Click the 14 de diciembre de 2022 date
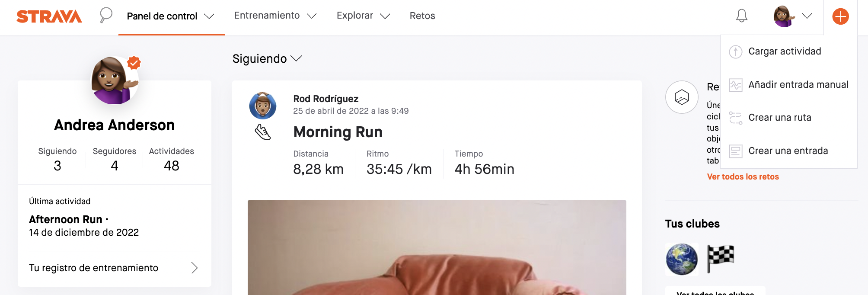The width and height of the screenshot is (868, 295). 84,233
